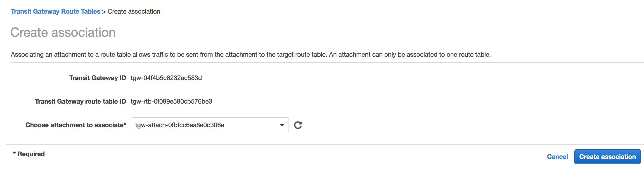Click the blue Create association button
The image size is (644, 180).
(x=607, y=157)
